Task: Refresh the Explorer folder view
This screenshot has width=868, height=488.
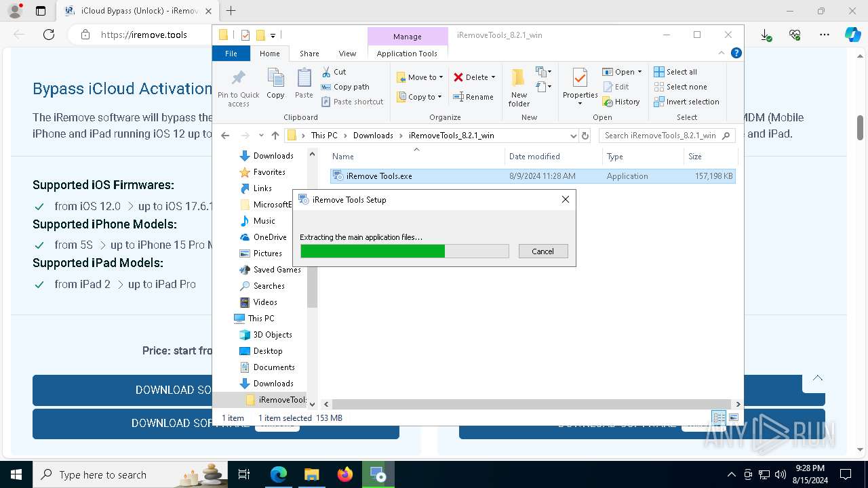Action: 586,136
